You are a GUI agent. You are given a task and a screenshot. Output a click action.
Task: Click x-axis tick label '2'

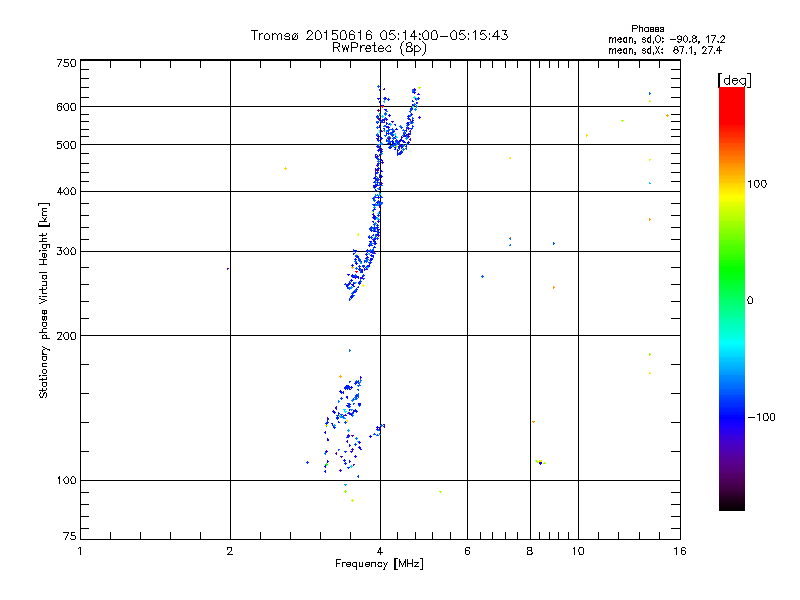(230, 551)
